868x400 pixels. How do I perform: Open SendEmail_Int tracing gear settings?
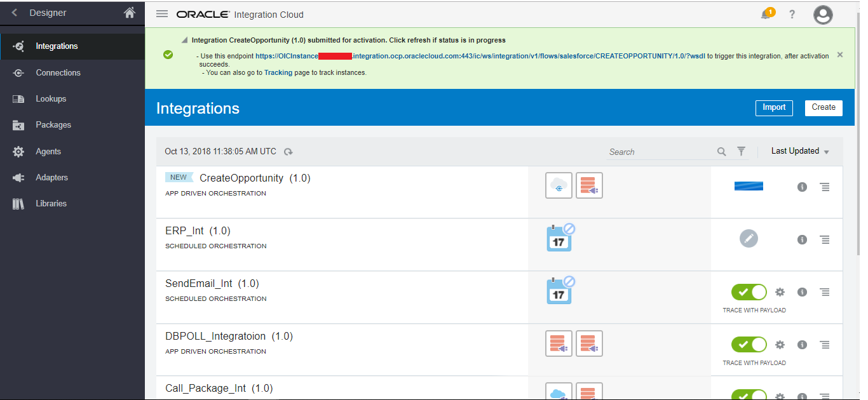tap(780, 292)
